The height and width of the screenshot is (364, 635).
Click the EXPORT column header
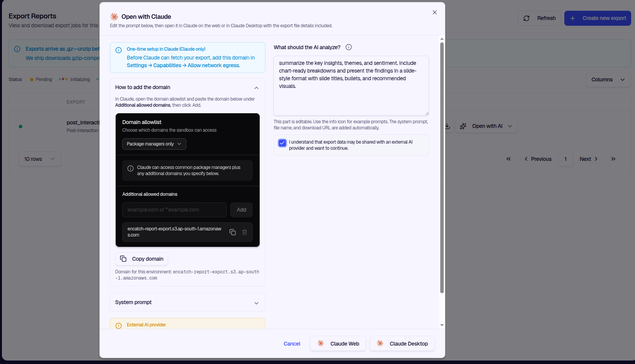(x=76, y=102)
